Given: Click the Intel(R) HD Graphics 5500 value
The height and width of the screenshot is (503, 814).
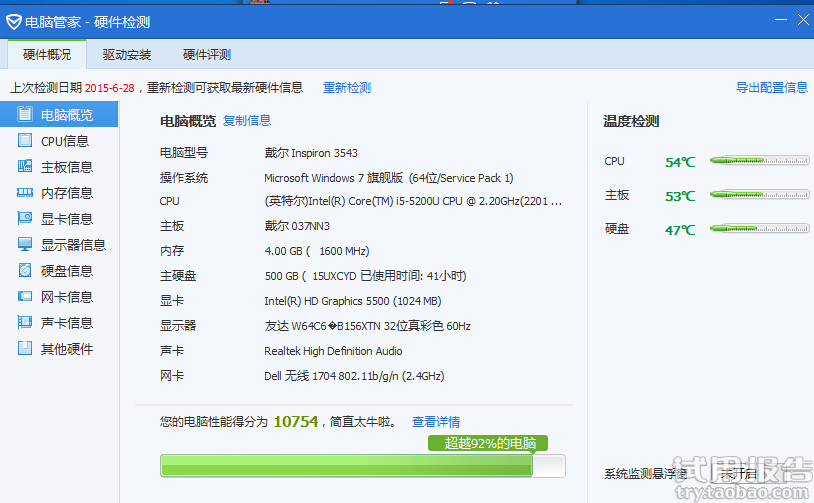Looking at the screenshot, I should pos(352,301).
